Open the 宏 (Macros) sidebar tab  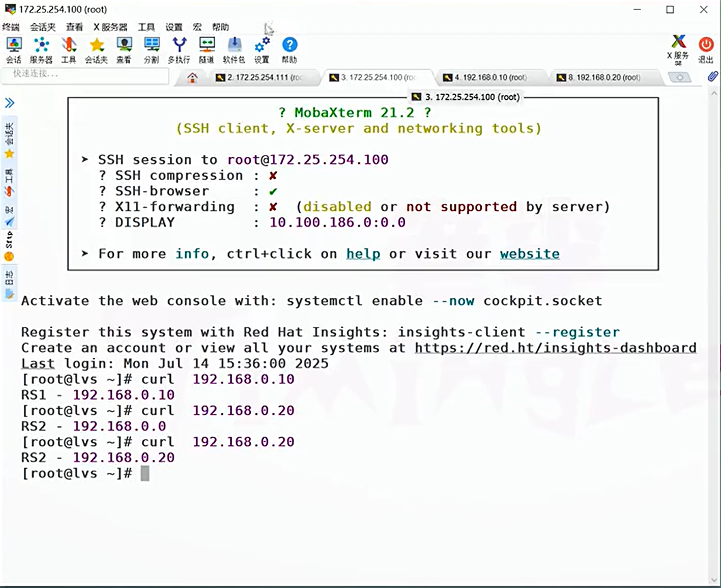pyautogui.click(x=9, y=216)
